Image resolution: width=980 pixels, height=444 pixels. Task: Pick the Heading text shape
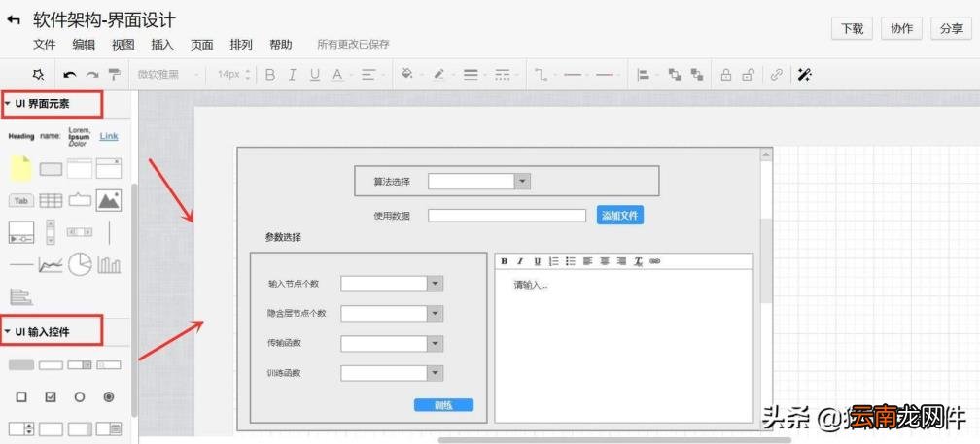21,136
